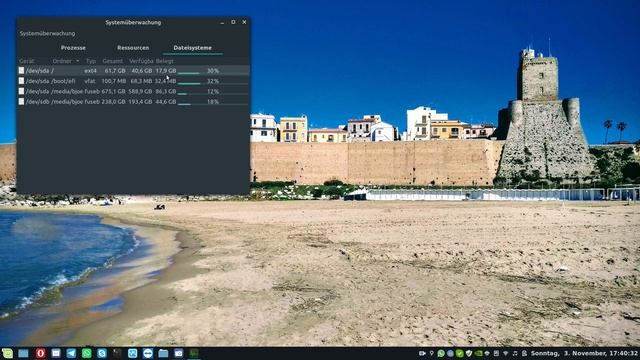This screenshot has width=640, height=360.
Task: Click the 40,6 GB available value
Action: (141, 71)
